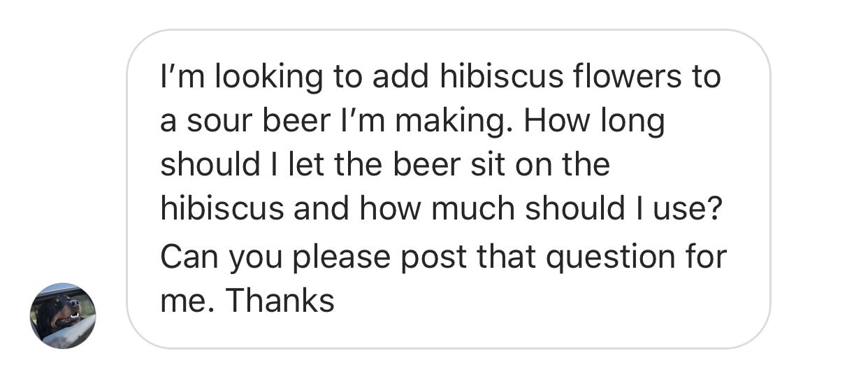Select the hibiscus question message bubble
This screenshot has width=868, height=381.
click(448, 189)
